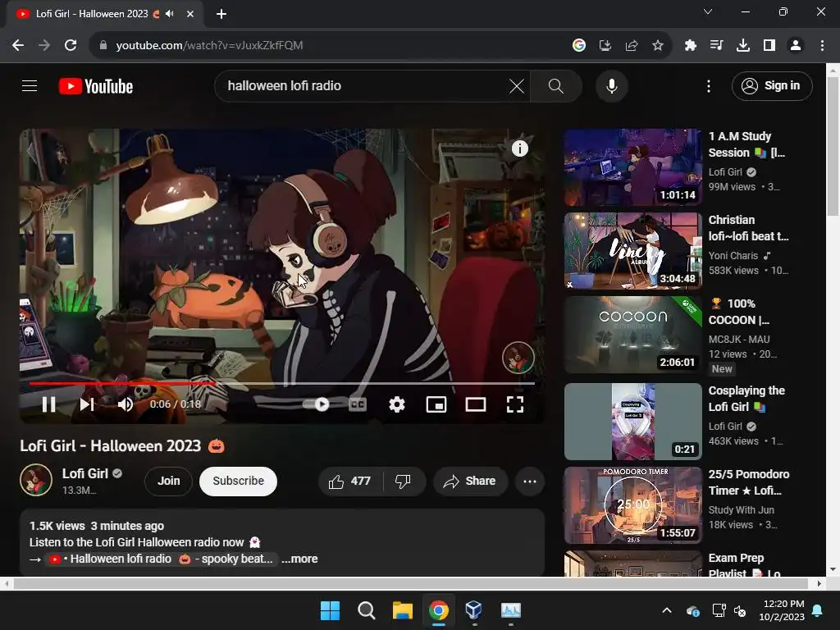Clear the search query
Image resolution: width=840 pixels, height=630 pixels.
point(517,85)
